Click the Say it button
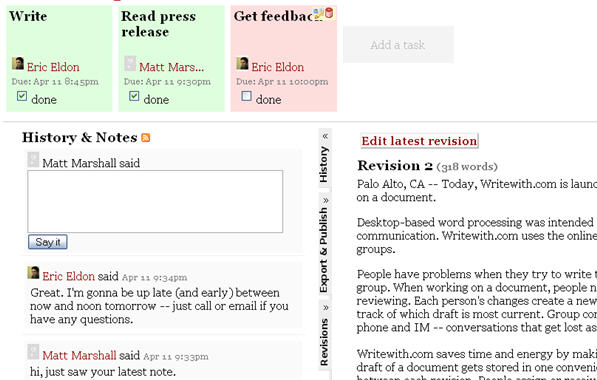 48,242
